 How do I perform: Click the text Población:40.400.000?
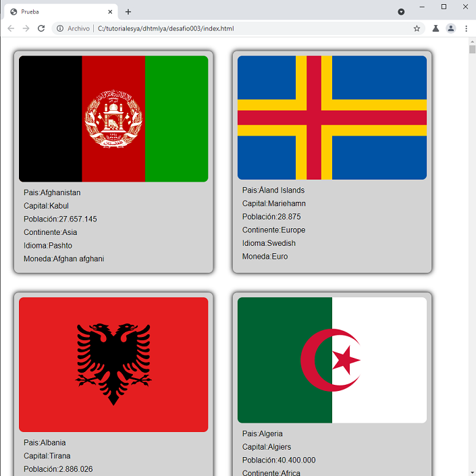coord(279,460)
